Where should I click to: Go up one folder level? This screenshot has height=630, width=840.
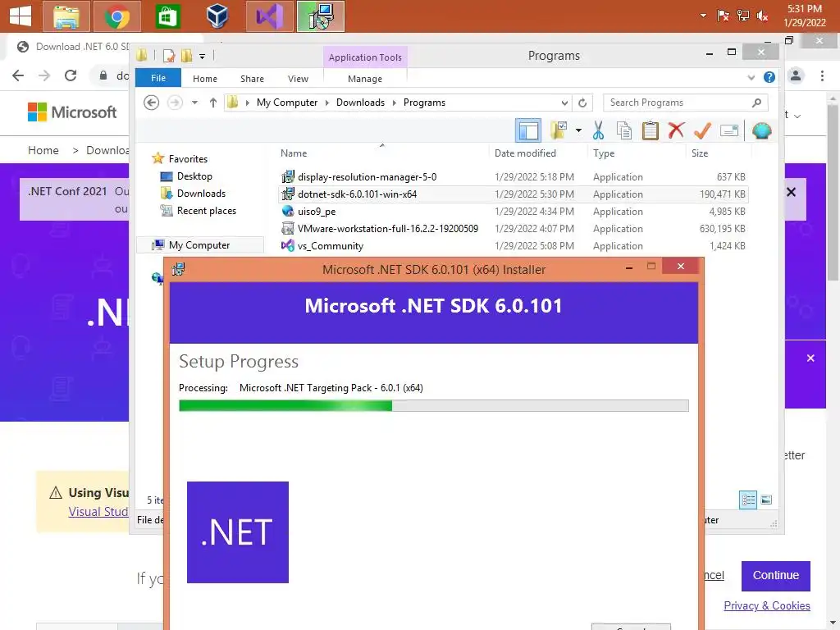click(x=213, y=103)
